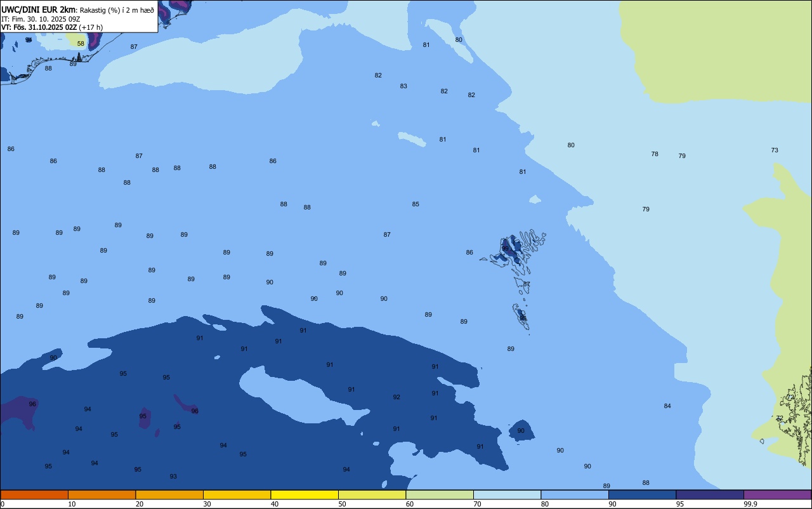Select the map value '78'
The image size is (812, 509).
[x=655, y=154]
